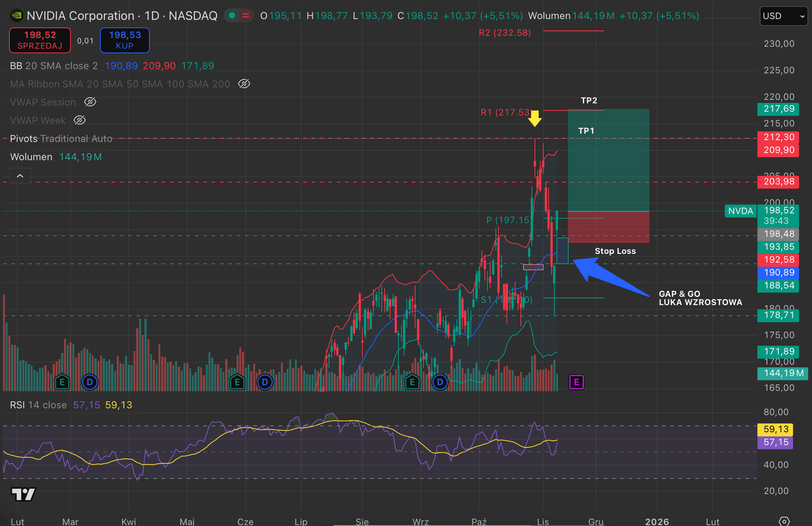This screenshot has width=812, height=526.
Task: Click the NVIDIA logo icon
Action: tap(17, 16)
